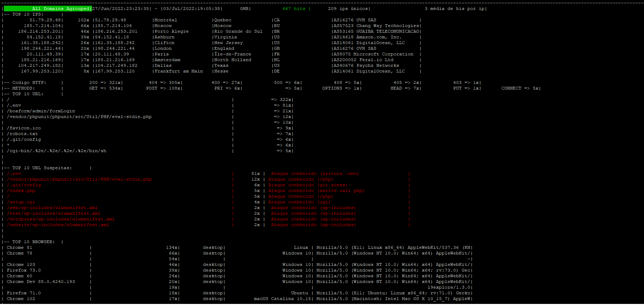This screenshot has width=644, height=305.
Task: Click the "134x" browser hit count
Action: 172,247
